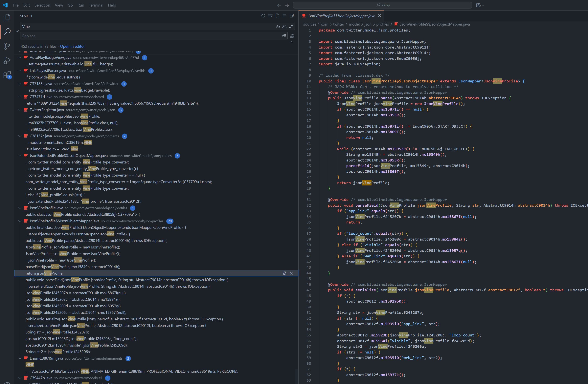Open match 'public class JsonVineProfile extends'
Viewport: 588px width, 384px height.
click(83, 214)
